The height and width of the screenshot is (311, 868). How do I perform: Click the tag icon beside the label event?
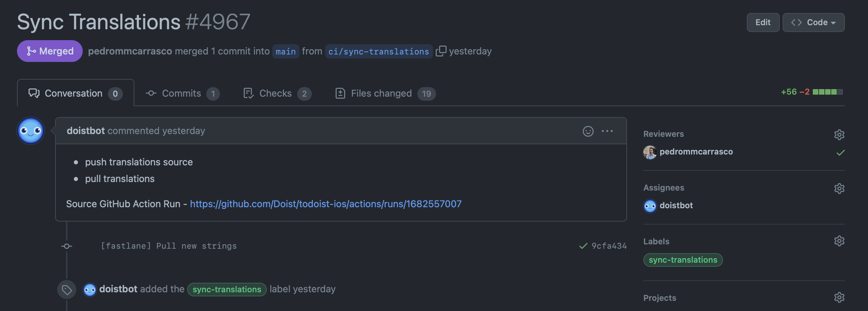tap(67, 289)
